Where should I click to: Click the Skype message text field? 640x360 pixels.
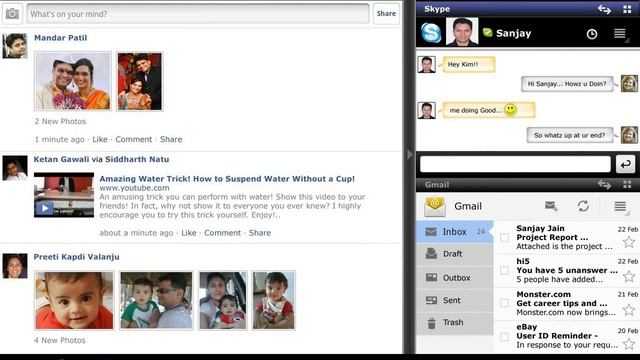coord(515,164)
